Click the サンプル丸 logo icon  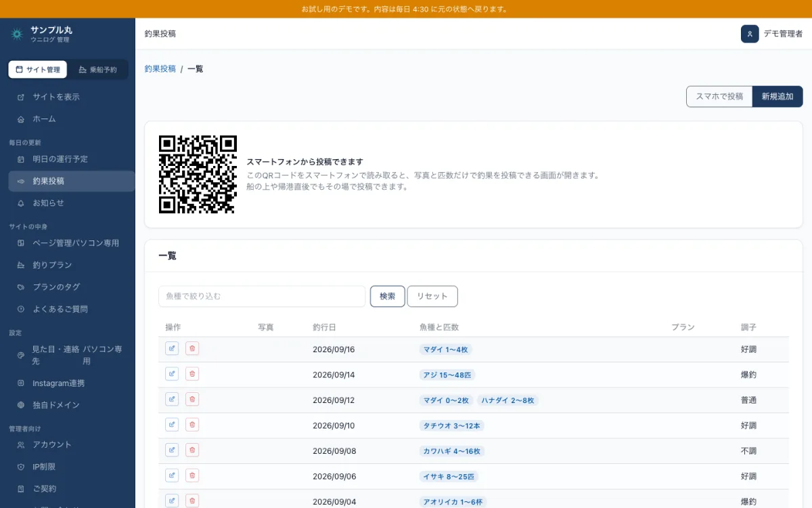[17, 34]
